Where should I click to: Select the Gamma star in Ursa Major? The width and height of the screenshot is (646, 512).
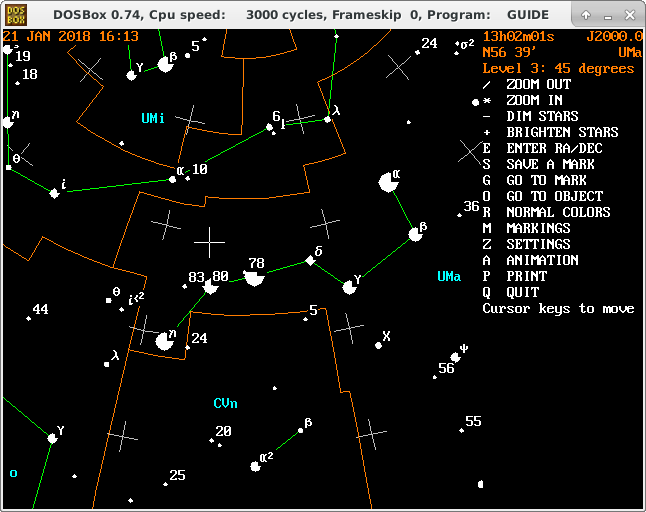click(x=350, y=287)
